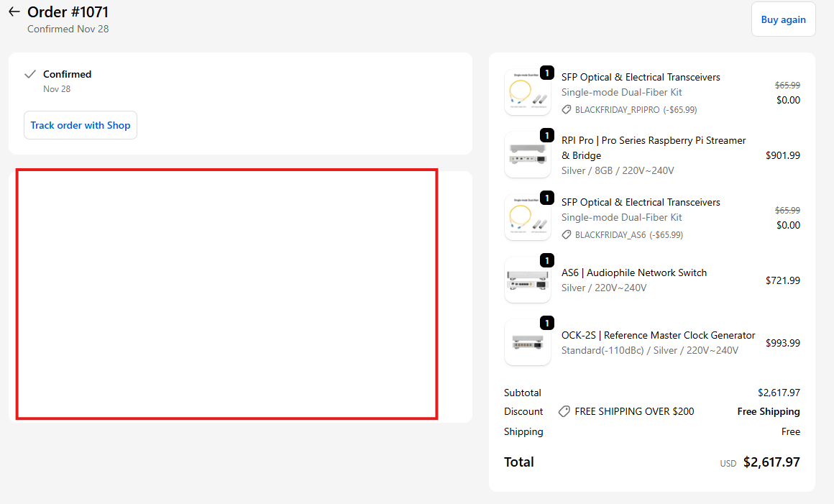The width and height of the screenshot is (834, 504).
Task: Click the Confirmed checkmark icon
Action: coord(30,74)
